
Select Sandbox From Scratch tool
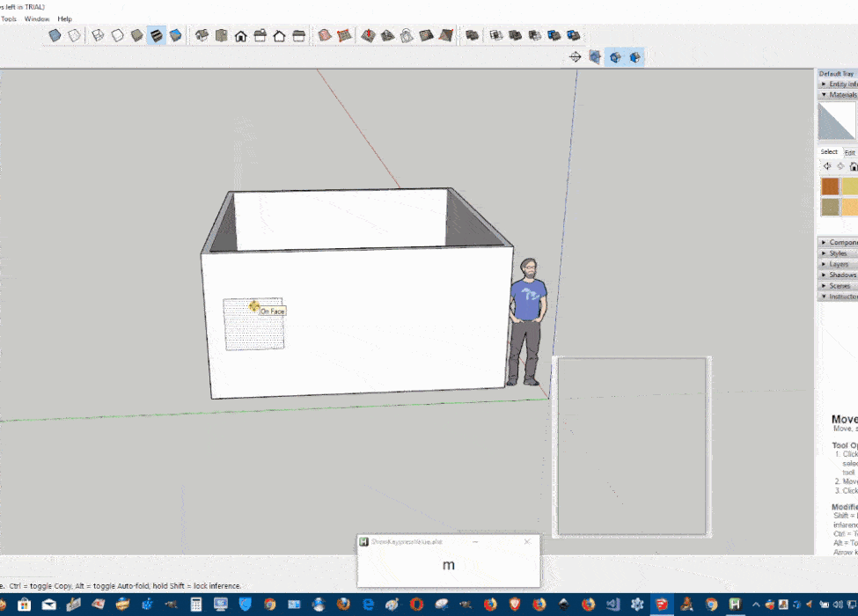click(344, 35)
